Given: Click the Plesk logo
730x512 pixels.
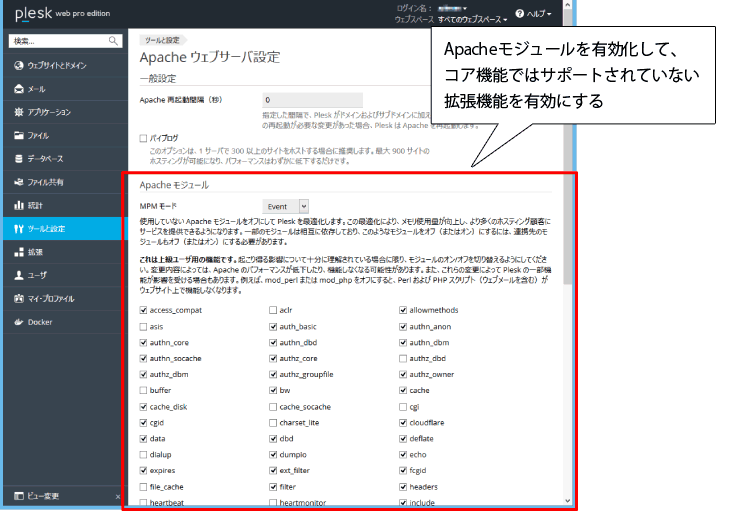Looking at the screenshot, I should coord(34,13).
